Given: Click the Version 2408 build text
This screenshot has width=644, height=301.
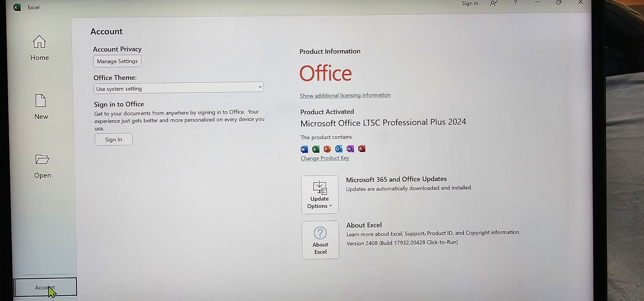Looking at the screenshot, I should 402,243.
